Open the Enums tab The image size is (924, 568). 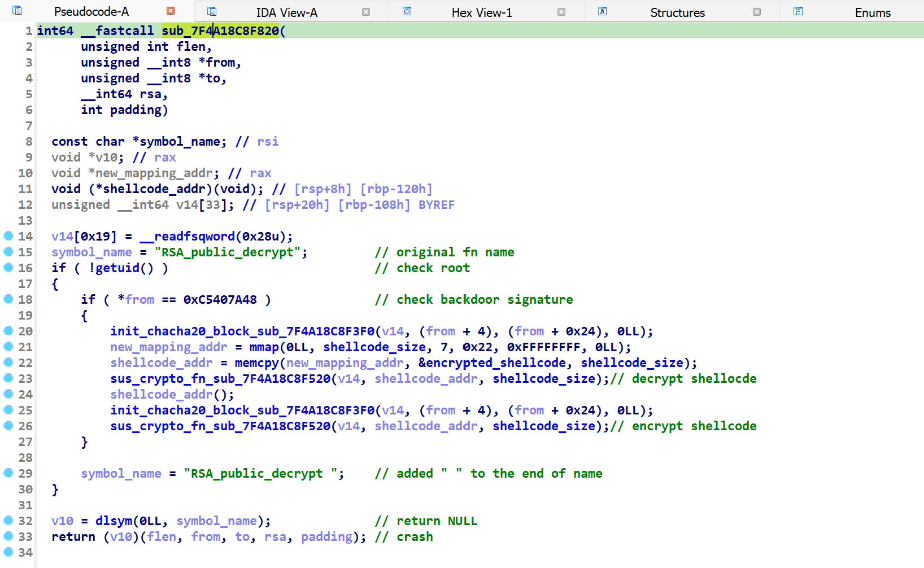click(873, 12)
